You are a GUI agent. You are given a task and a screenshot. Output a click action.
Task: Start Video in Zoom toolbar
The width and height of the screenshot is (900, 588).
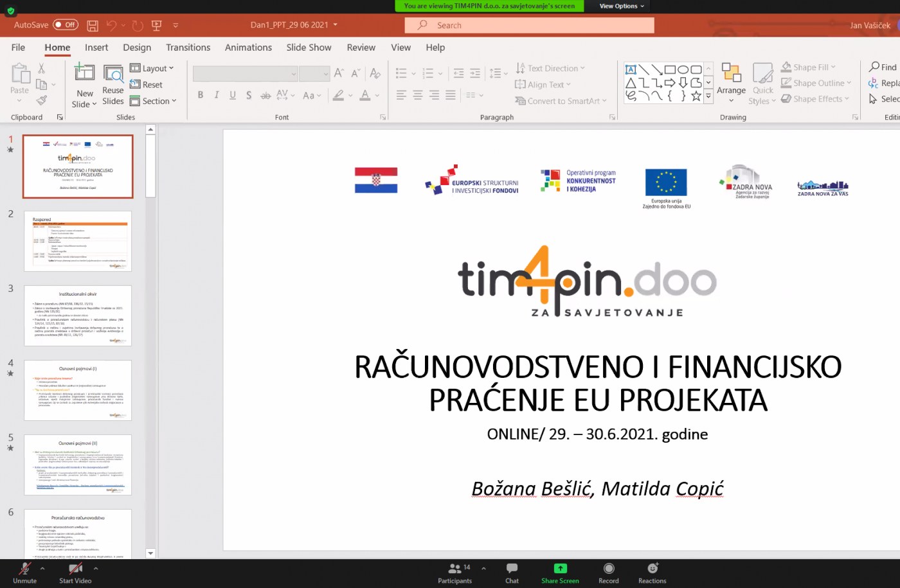(x=75, y=573)
